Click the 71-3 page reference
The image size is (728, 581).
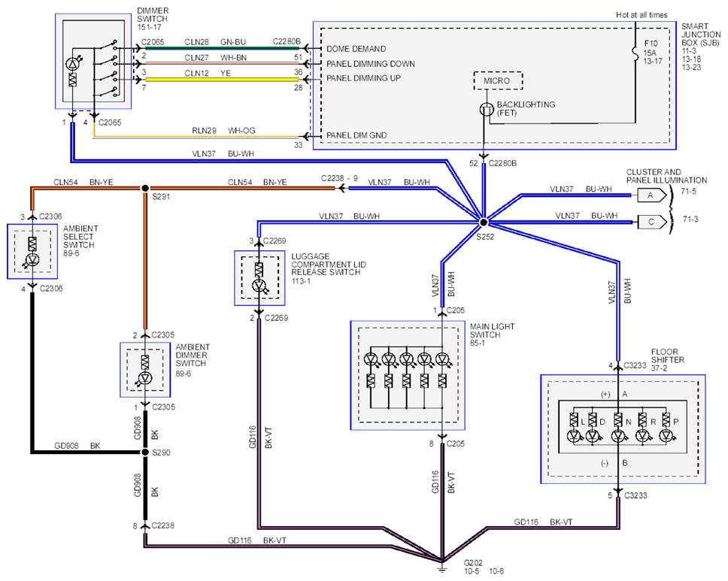[x=690, y=219]
